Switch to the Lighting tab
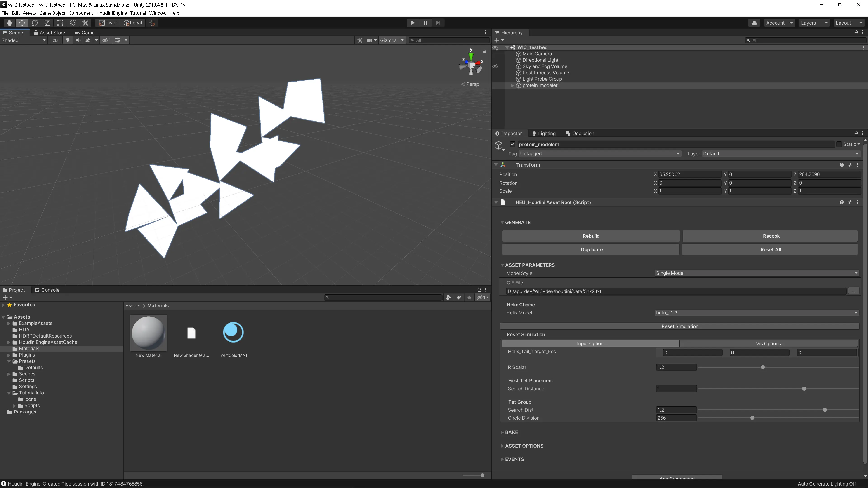The width and height of the screenshot is (868, 488). pyautogui.click(x=543, y=133)
